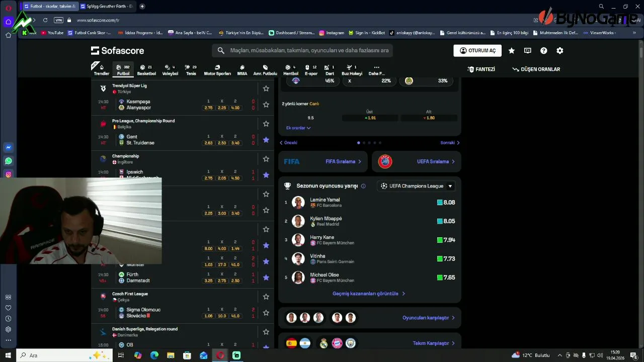Open the help question mark icon

(x=544, y=51)
